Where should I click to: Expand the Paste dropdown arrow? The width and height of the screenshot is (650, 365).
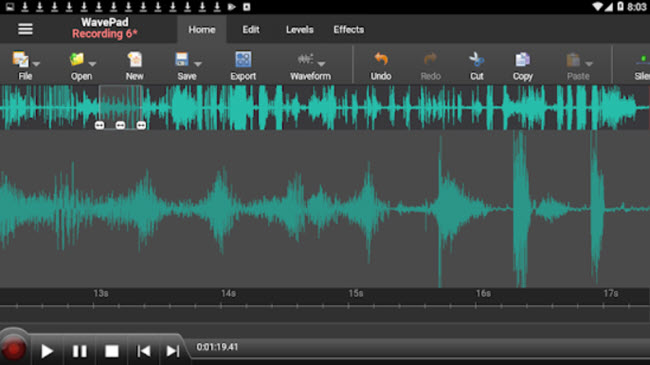(x=589, y=64)
